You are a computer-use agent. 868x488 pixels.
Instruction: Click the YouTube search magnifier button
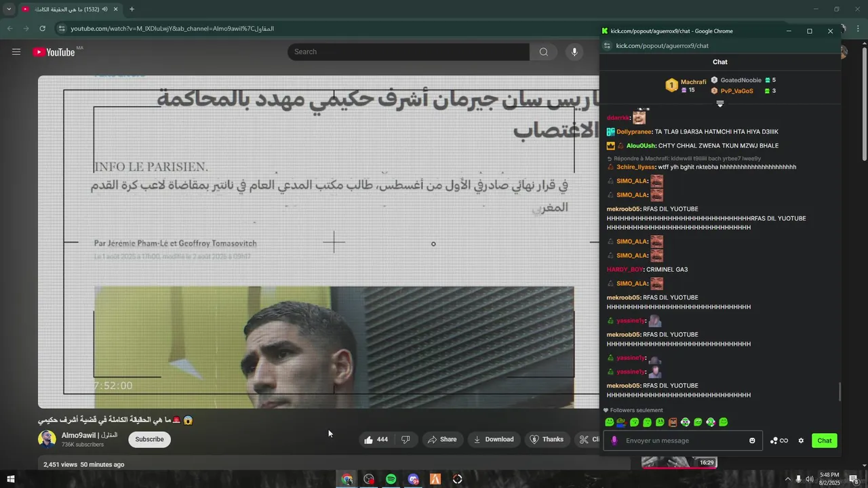point(544,52)
